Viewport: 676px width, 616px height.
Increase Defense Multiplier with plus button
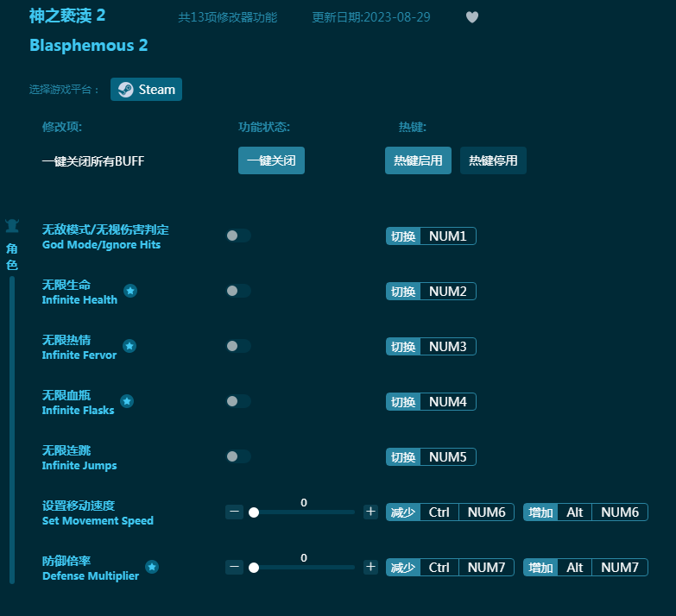370,567
